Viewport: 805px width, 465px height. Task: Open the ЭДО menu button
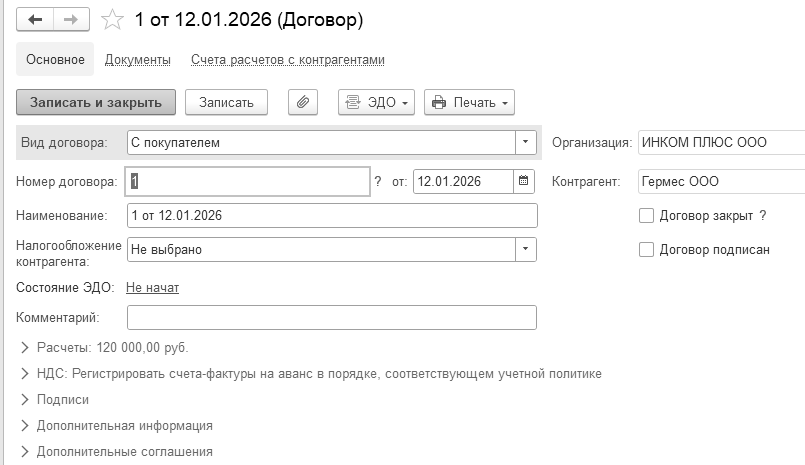(x=377, y=102)
